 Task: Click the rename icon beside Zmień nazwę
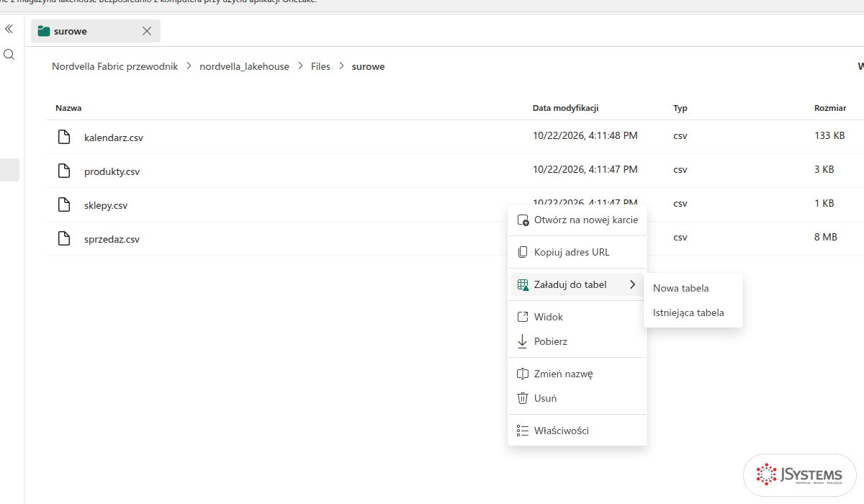coord(523,374)
